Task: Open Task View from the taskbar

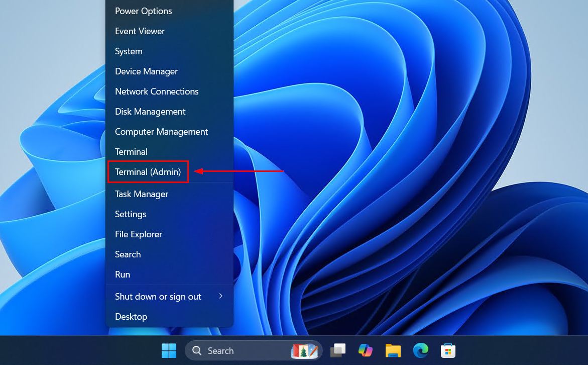Action: (x=338, y=350)
